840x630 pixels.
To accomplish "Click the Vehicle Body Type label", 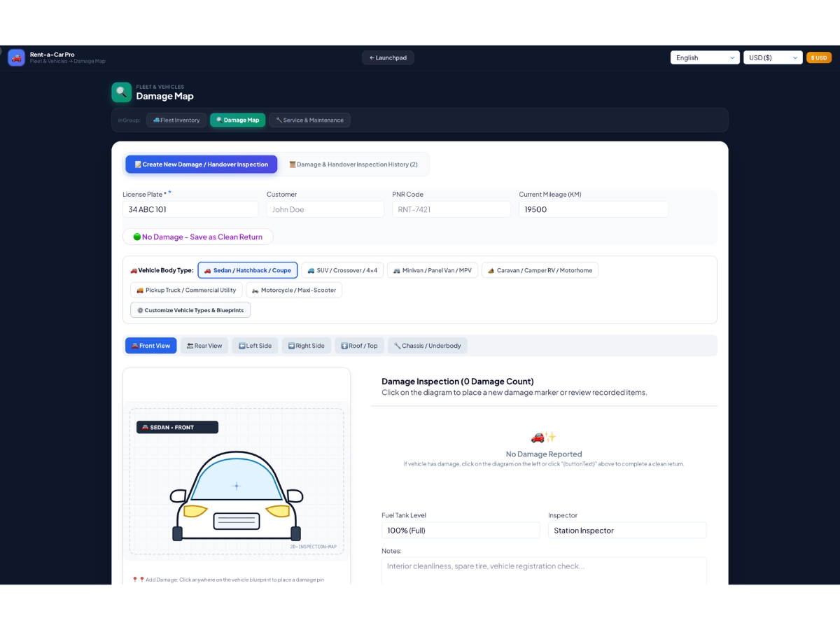I will coord(162,270).
